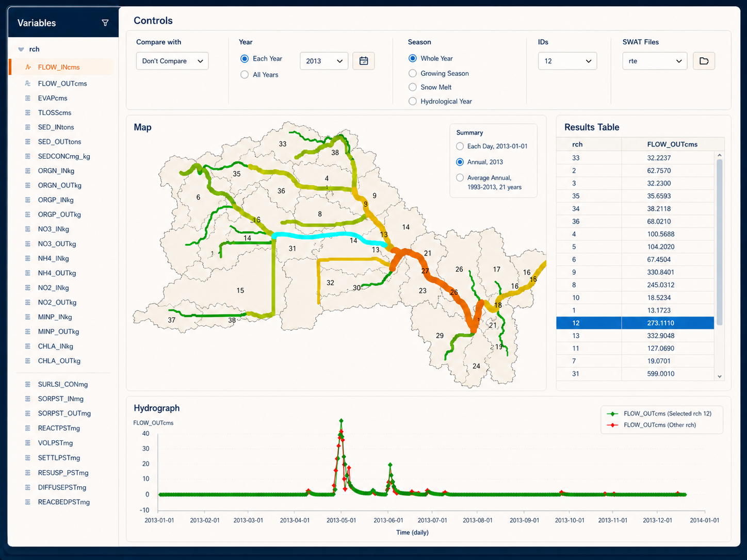Collapse the rch tree node
This screenshot has width=747, height=560.
tap(21, 50)
